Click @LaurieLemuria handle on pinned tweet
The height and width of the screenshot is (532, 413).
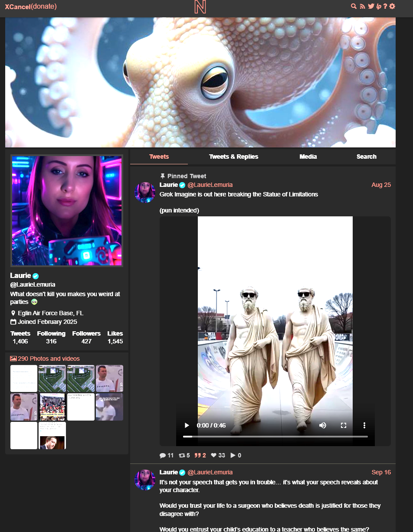point(210,185)
